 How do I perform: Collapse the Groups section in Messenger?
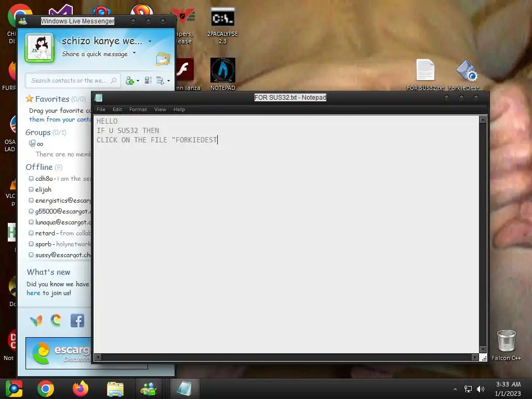[37, 132]
